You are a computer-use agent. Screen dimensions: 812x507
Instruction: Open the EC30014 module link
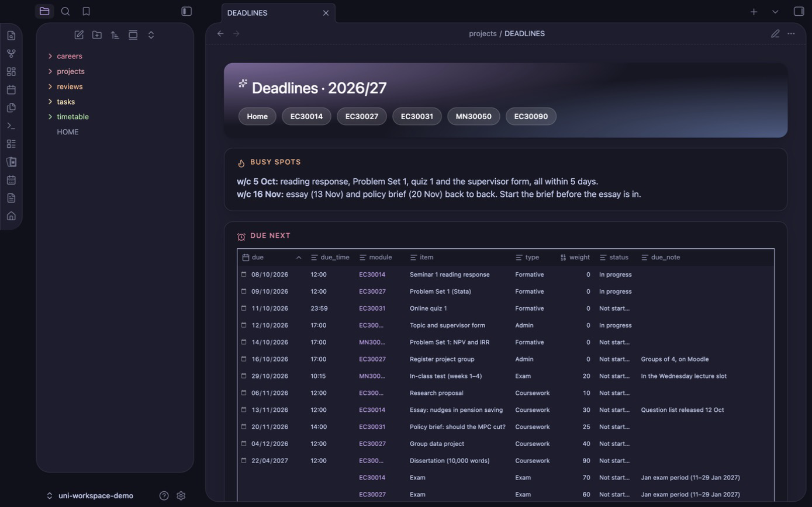tap(306, 116)
